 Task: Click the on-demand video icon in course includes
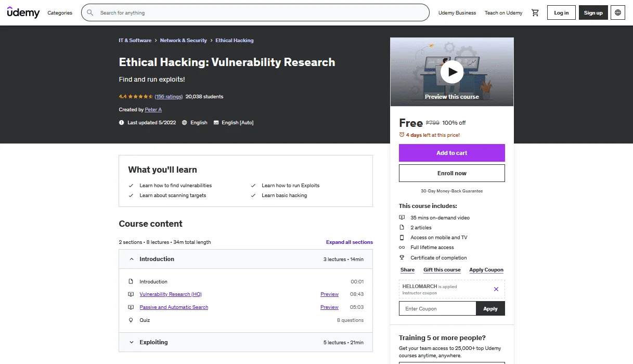[402, 217]
